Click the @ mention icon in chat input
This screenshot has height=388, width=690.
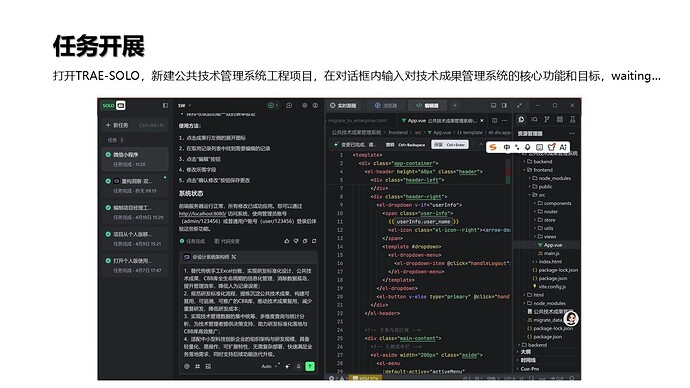click(187, 366)
